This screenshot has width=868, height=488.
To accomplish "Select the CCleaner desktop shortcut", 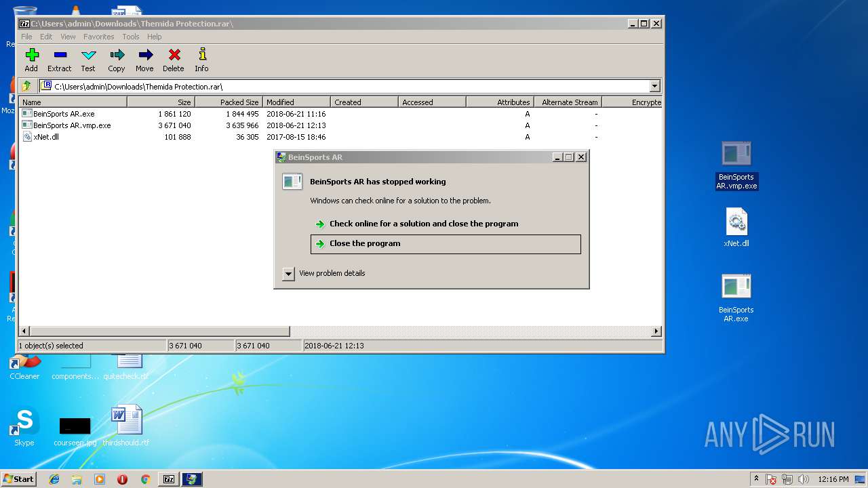I will (x=24, y=366).
